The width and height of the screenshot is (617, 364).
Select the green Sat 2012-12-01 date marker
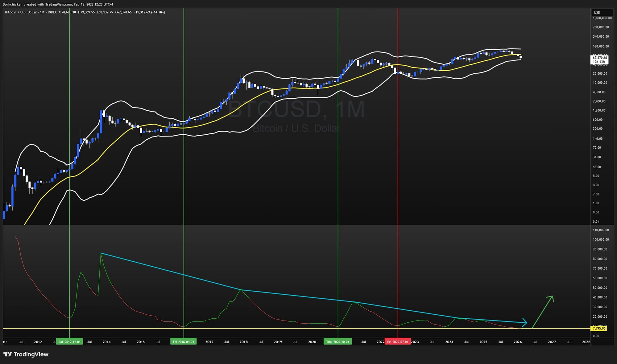pos(69,342)
